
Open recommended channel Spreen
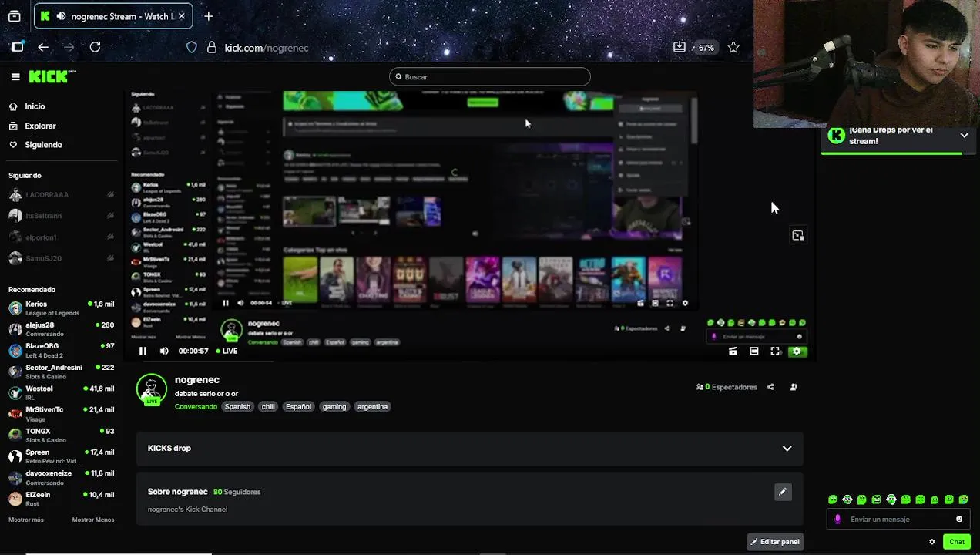point(62,456)
